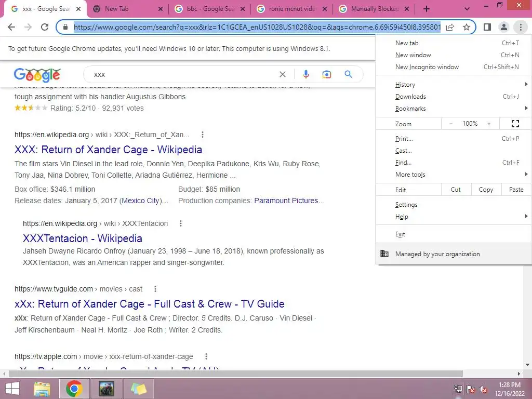The image size is (532, 399).
Task: Choose 'Print...' in the menu
Action: point(454,138)
